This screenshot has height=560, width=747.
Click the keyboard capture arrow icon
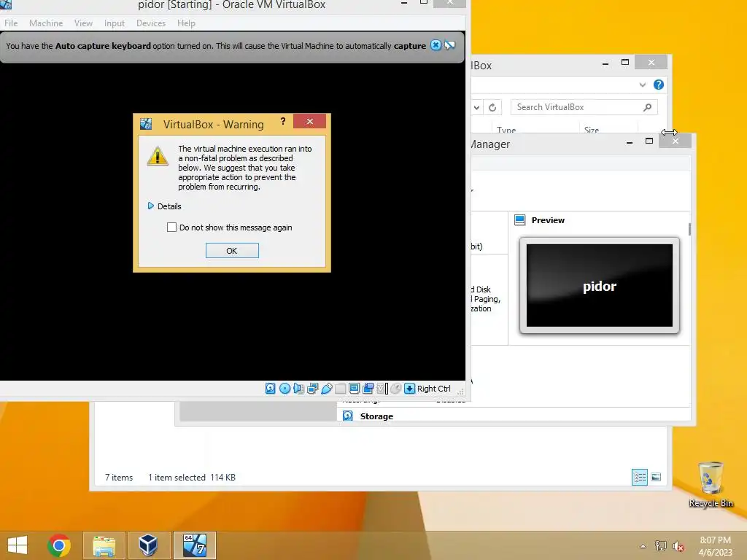[x=409, y=389]
